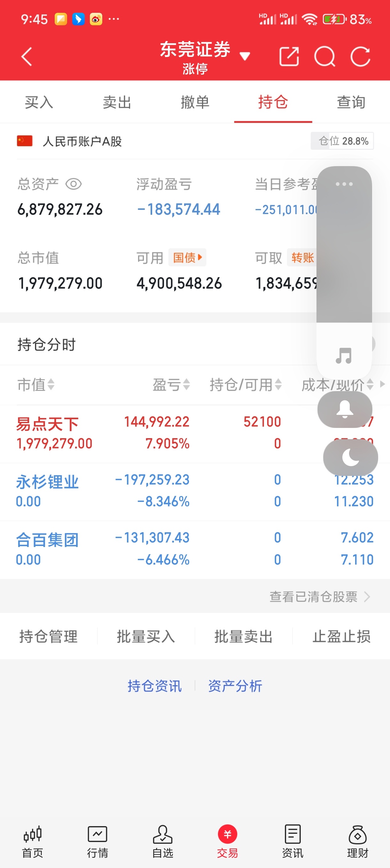
Task: Toggle total assets visibility eye icon
Action: coord(74,184)
